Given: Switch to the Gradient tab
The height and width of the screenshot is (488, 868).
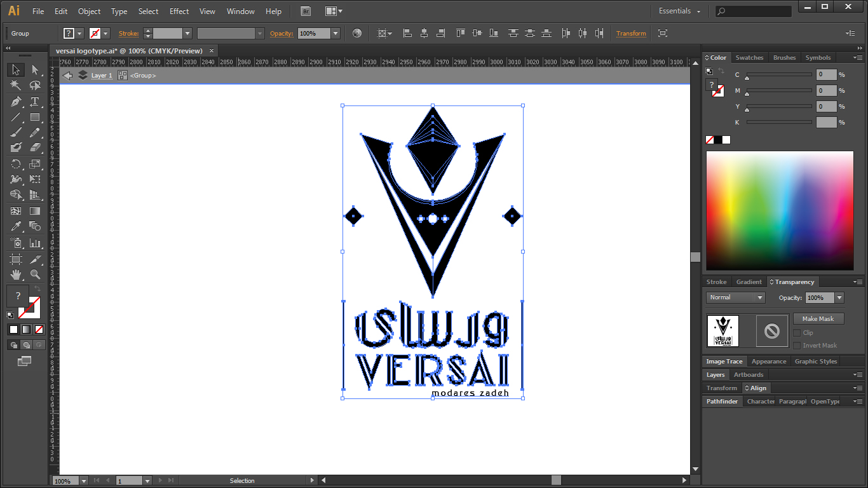Looking at the screenshot, I should [x=749, y=281].
